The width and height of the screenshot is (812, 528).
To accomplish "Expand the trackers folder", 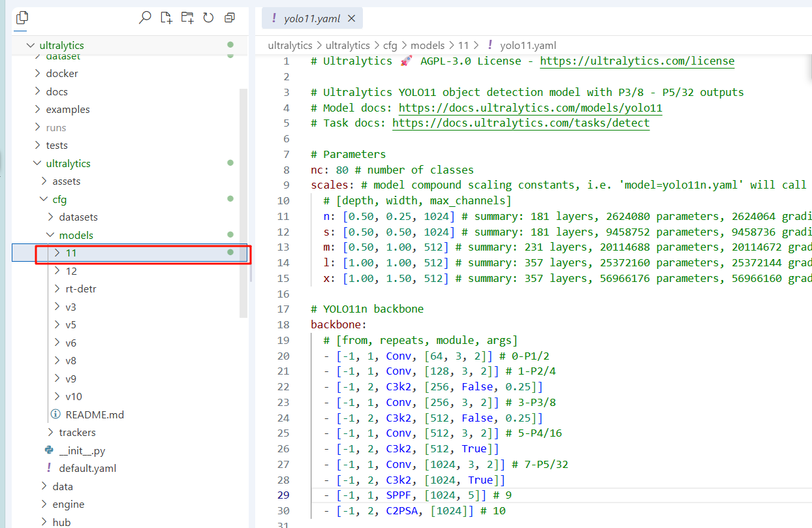I will tap(77, 432).
